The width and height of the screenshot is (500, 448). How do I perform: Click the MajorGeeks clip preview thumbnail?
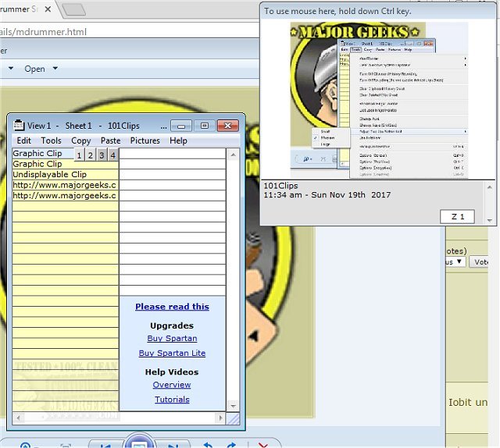pyautogui.click(x=379, y=100)
